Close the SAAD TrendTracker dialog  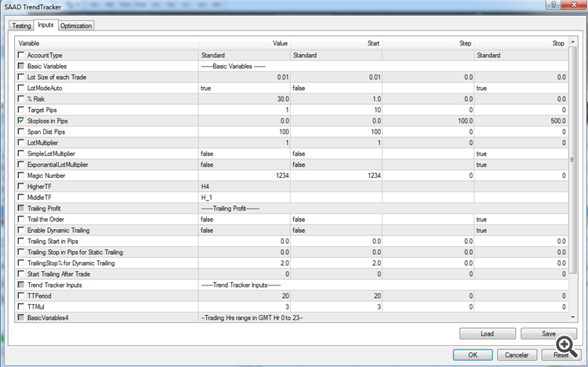574,5
